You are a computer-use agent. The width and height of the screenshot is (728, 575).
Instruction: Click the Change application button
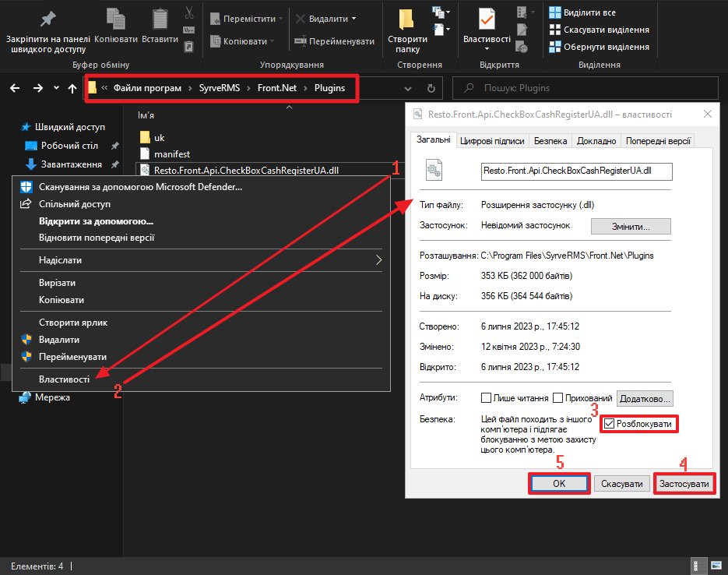coord(630,226)
